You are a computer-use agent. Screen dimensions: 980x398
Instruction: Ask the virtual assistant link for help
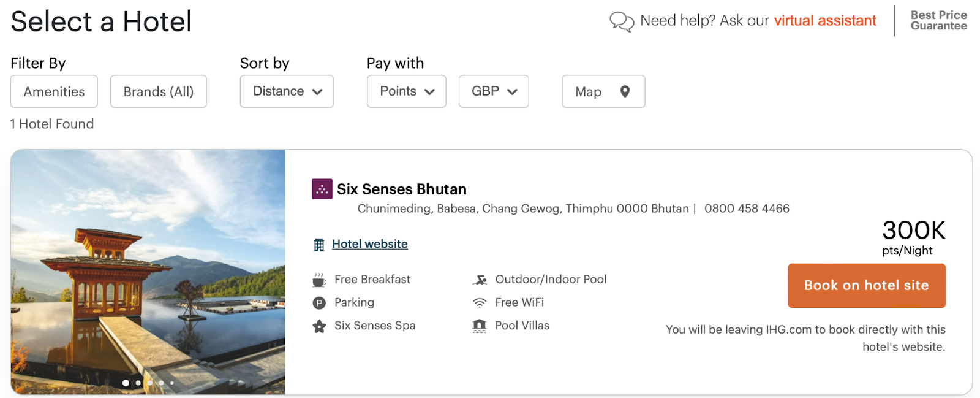[x=824, y=21]
